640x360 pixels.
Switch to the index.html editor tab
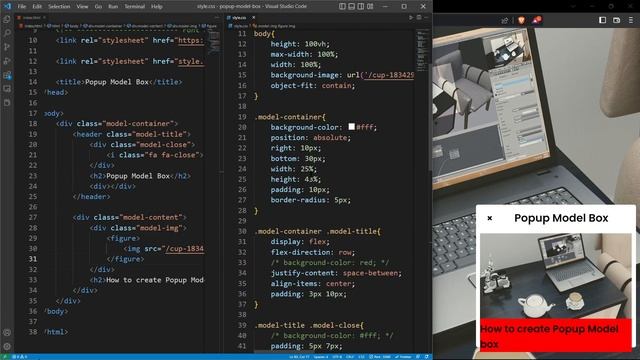tap(31, 18)
